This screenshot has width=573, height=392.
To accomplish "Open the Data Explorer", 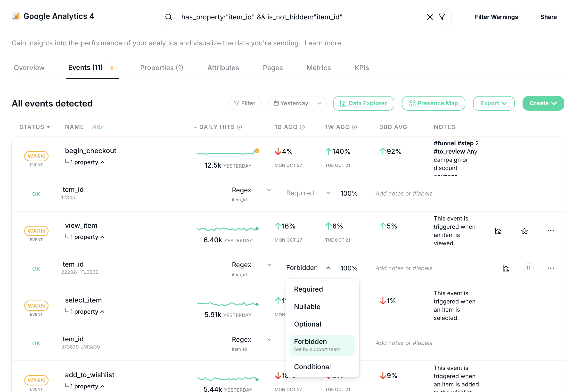I will click(363, 103).
